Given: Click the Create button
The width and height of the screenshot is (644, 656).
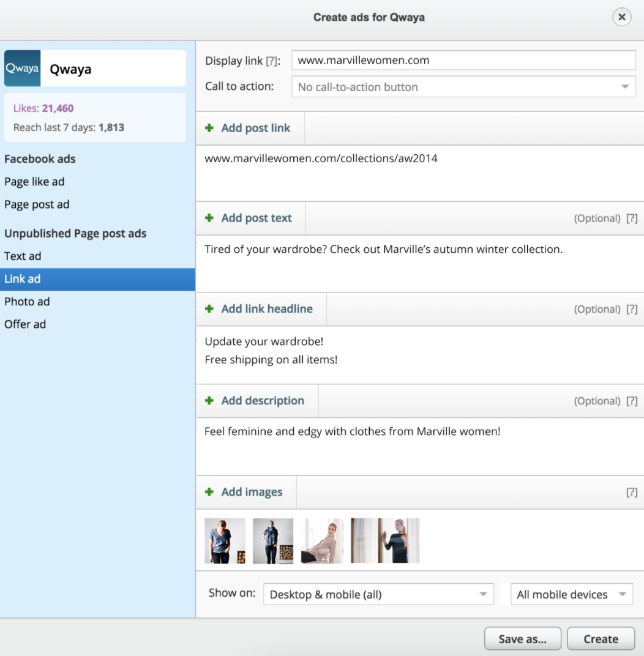Looking at the screenshot, I should click(601, 639).
